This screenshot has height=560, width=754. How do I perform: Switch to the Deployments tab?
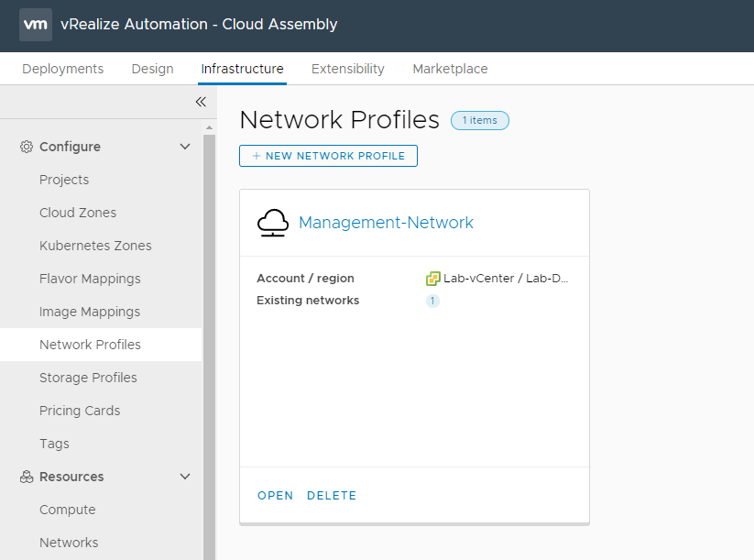(63, 69)
